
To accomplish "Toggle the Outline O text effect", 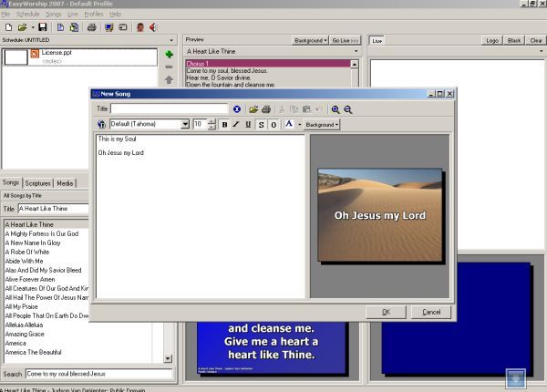I will coord(273,125).
